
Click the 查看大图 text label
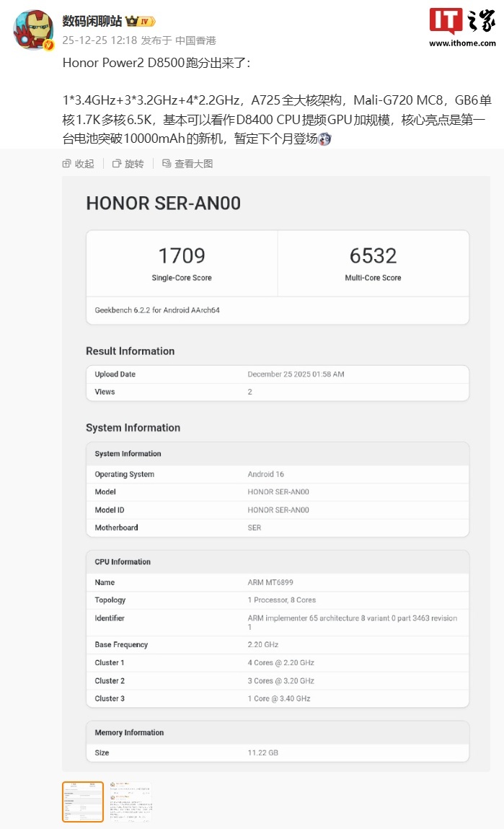pyautogui.click(x=193, y=164)
